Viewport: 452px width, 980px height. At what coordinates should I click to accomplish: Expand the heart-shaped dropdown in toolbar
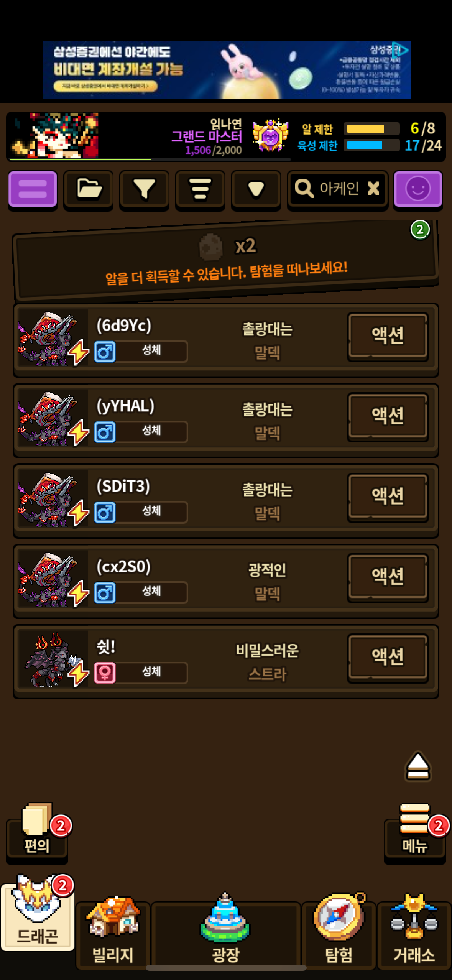coord(256,189)
